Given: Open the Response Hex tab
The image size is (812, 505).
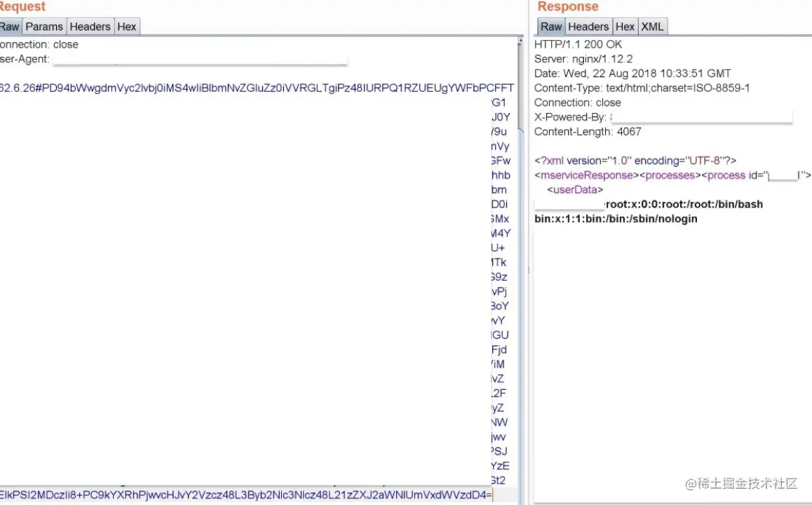Looking at the screenshot, I should tap(625, 27).
